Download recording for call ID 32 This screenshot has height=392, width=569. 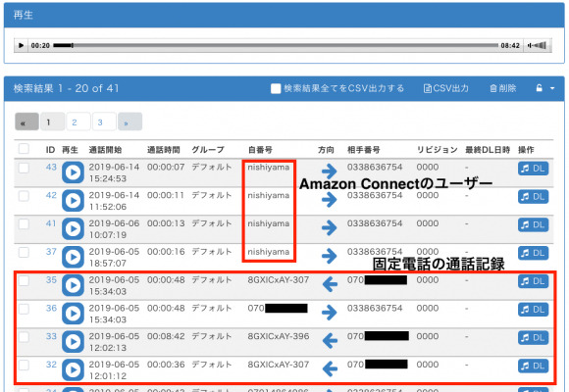(533, 366)
